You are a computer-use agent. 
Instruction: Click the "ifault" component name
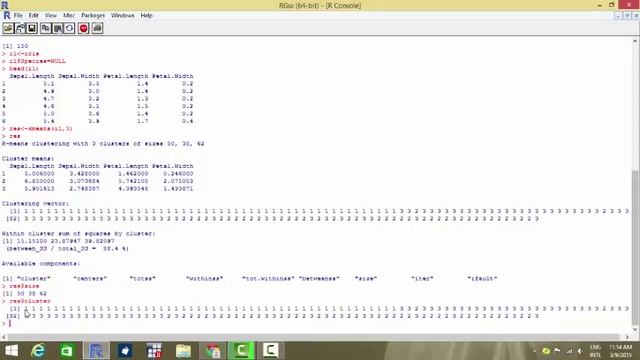click(x=482, y=278)
